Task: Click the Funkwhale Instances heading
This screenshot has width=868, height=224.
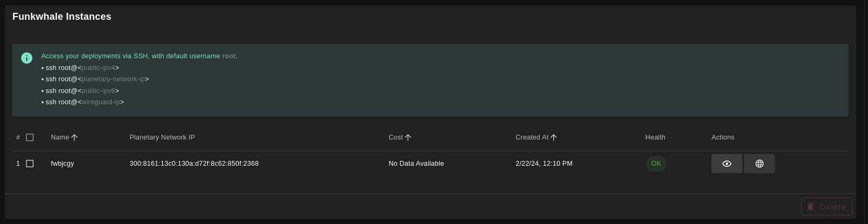Action: click(62, 17)
